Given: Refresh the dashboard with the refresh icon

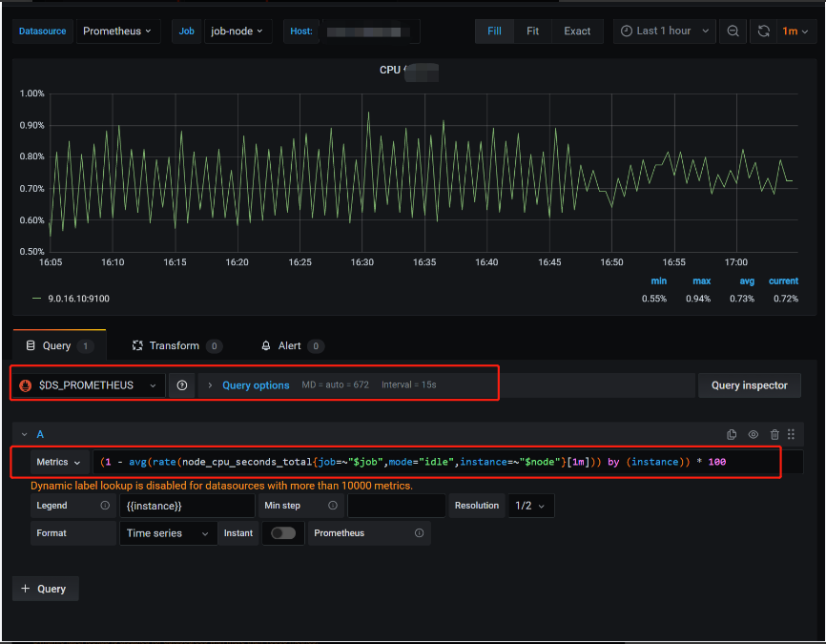Looking at the screenshot, I should (764, 31).
